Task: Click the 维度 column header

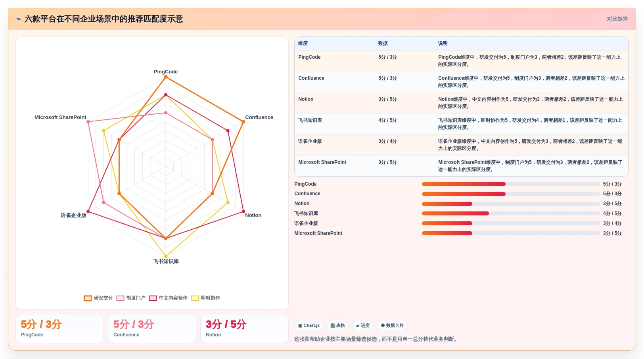Action: coord(303,44)
